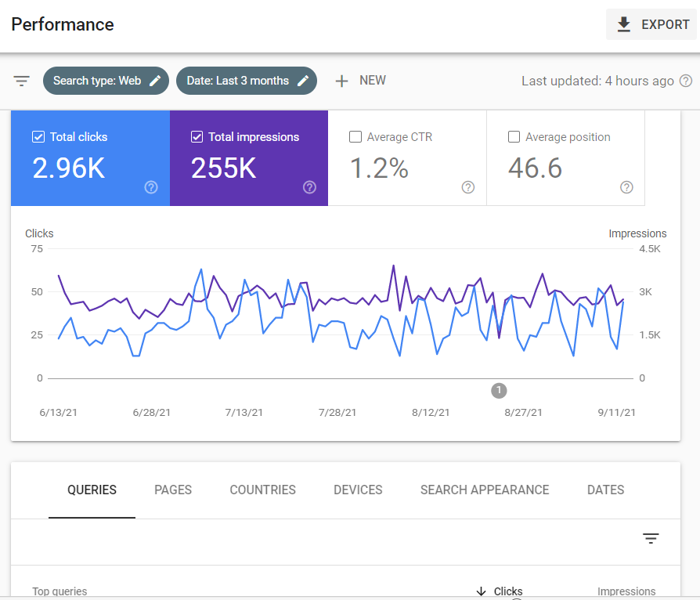Click the download icon in the Export button
700x600 pixels.
pos(623,24)
